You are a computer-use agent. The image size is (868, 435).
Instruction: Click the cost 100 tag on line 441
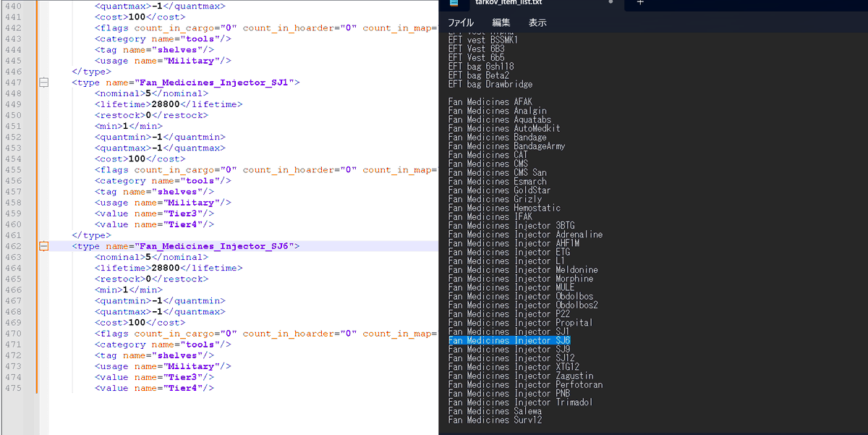click(140, 17)
